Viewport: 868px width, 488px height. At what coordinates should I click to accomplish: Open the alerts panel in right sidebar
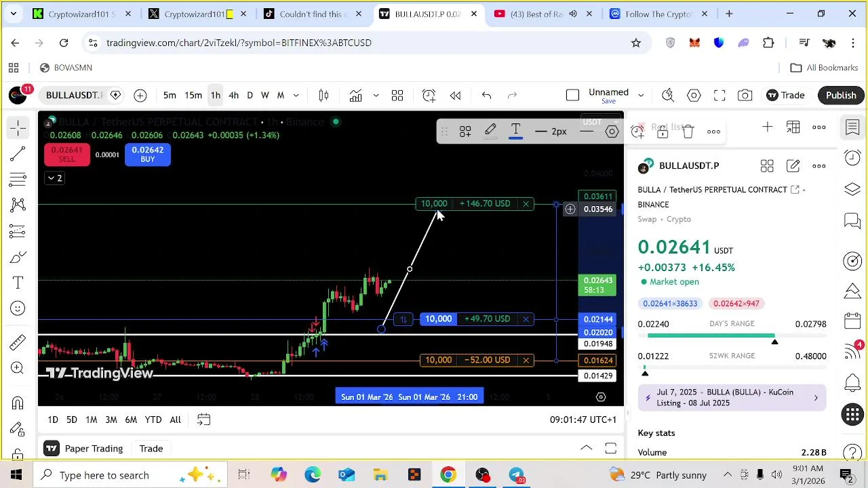(852, 158)
